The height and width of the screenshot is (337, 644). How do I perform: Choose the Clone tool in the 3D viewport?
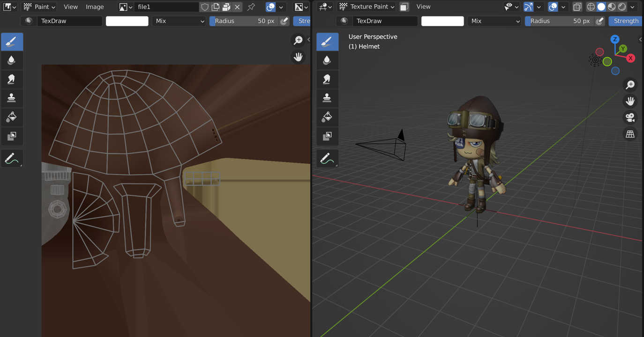327,98
